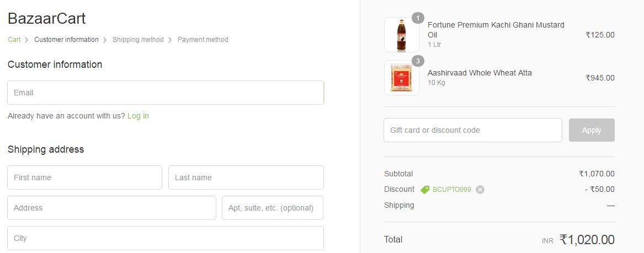Focus the Email input field

(166, 93)
